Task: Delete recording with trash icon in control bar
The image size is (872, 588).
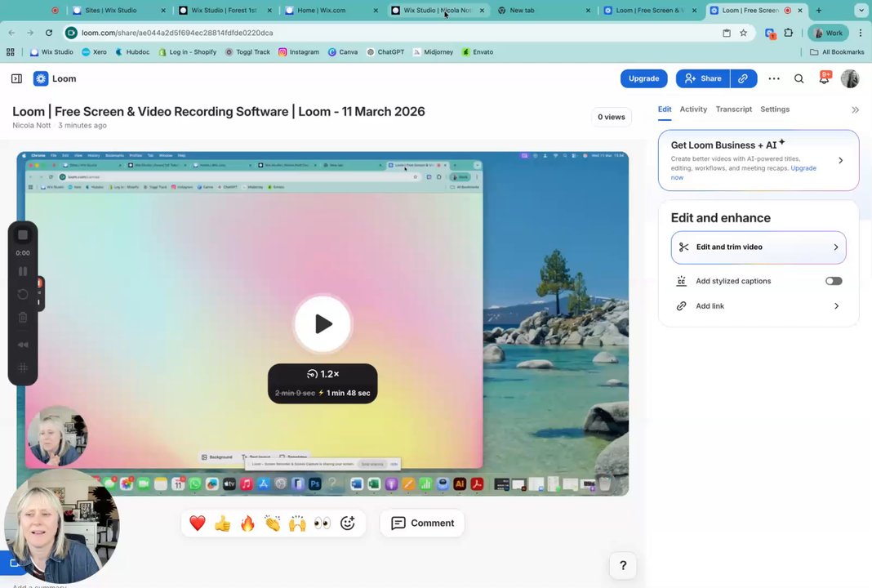Action: click(23, 318)
